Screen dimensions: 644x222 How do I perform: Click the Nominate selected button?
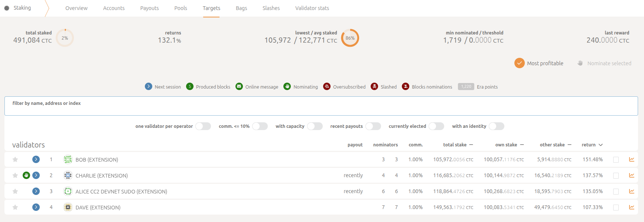click(x=605, y=63)
